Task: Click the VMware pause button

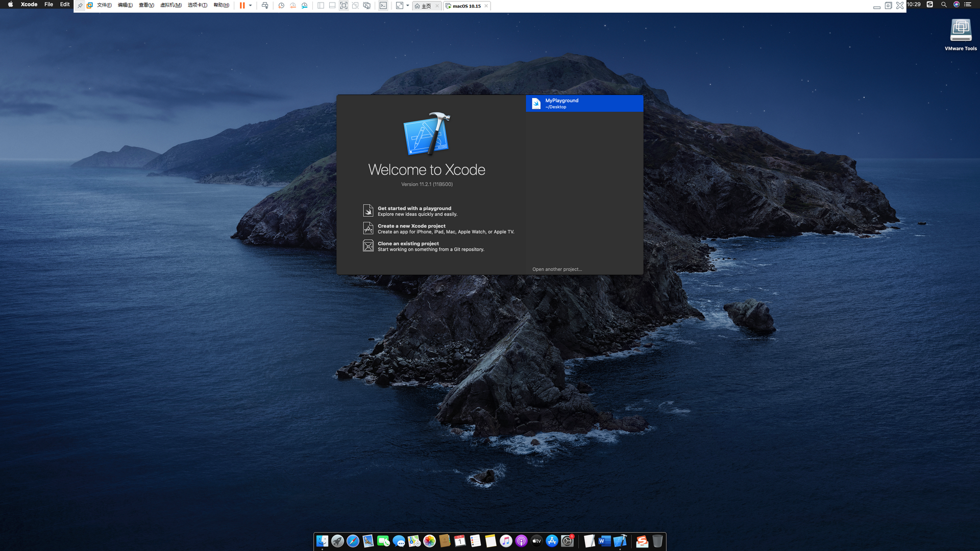Action: pos(242,6)
